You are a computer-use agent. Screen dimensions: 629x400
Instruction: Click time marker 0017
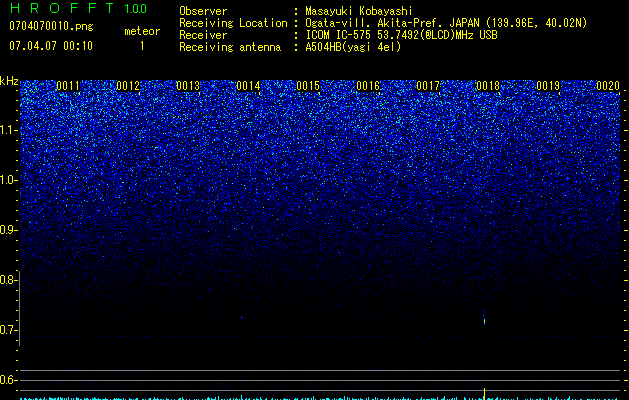pos(428,86)
